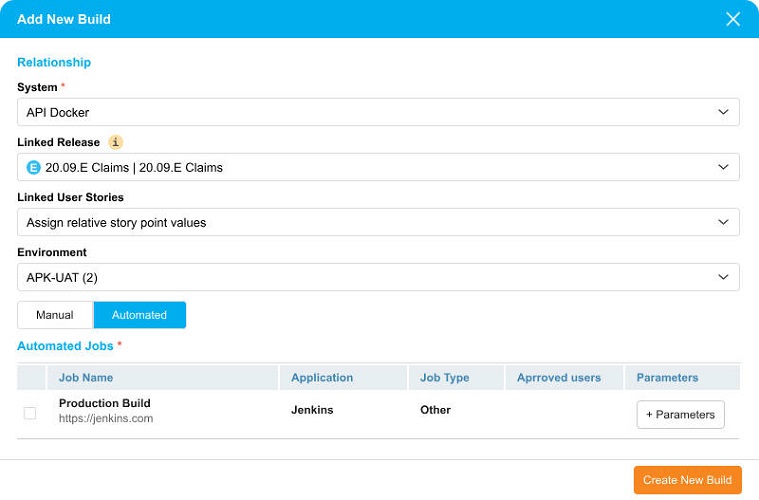
Task: Click the Linked Release info icon
Action: tap(115, 142)
